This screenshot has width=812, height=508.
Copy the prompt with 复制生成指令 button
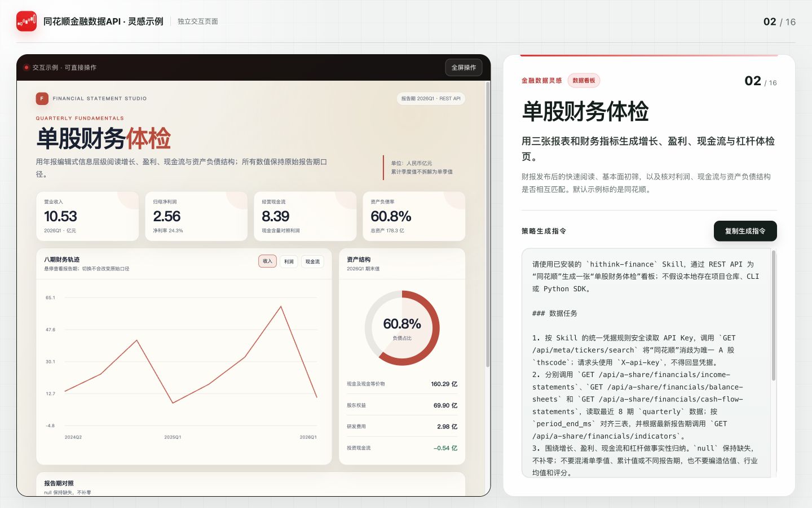click(x=745, y=231)
